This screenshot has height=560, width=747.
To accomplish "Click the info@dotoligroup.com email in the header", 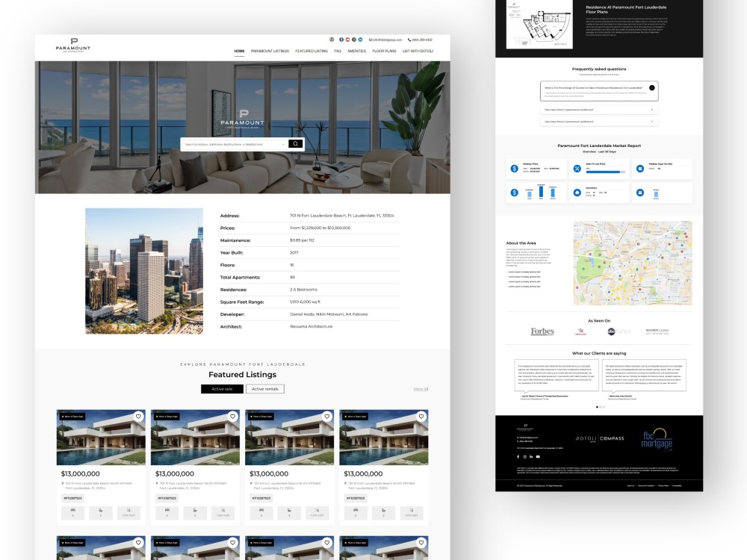I will click(x=385, y=40).
